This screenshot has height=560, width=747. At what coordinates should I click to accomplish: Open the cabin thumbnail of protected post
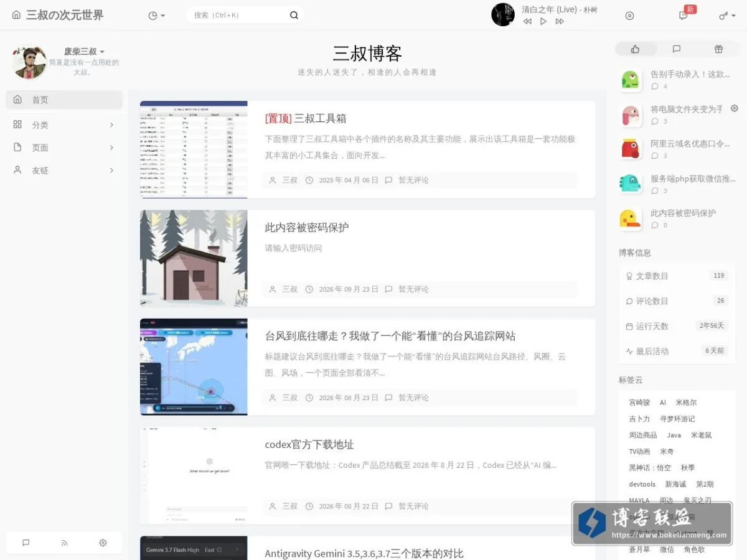[194, 258]
